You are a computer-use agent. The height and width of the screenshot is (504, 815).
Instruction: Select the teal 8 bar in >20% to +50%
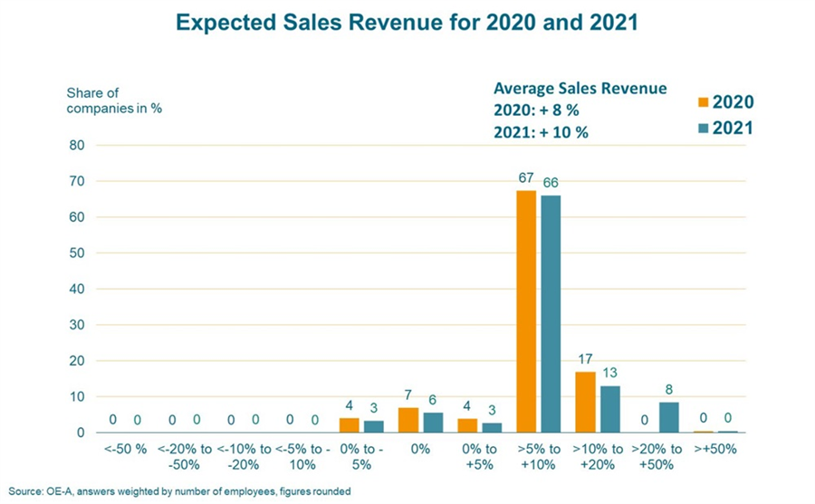pos(669,417)
